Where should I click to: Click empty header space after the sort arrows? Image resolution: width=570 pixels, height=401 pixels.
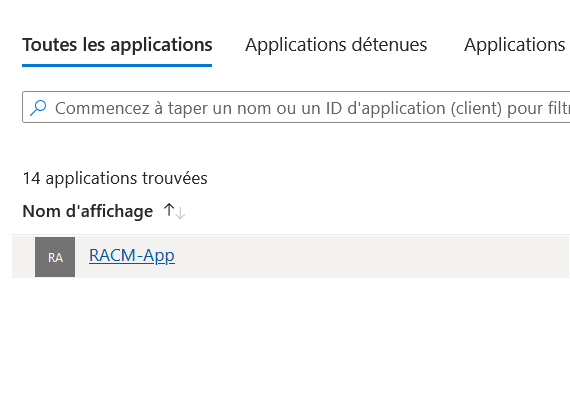coord(364,211)
